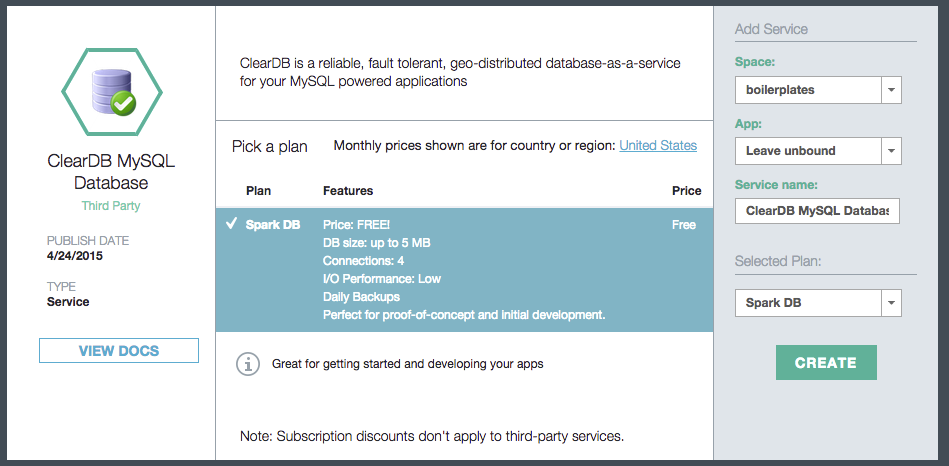949x466 pixels.
Task: Click the ClearDB MySQL Database title
Action: 111,172
